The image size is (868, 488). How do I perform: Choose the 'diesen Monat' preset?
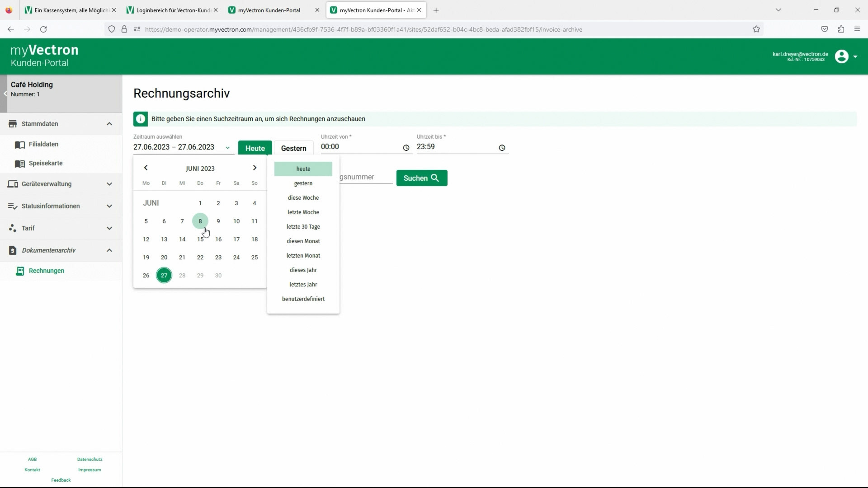pos(303,241)
